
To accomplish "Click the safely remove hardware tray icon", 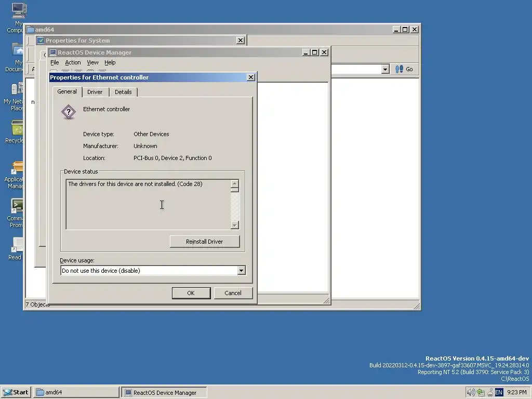I will tap(490, 393).
